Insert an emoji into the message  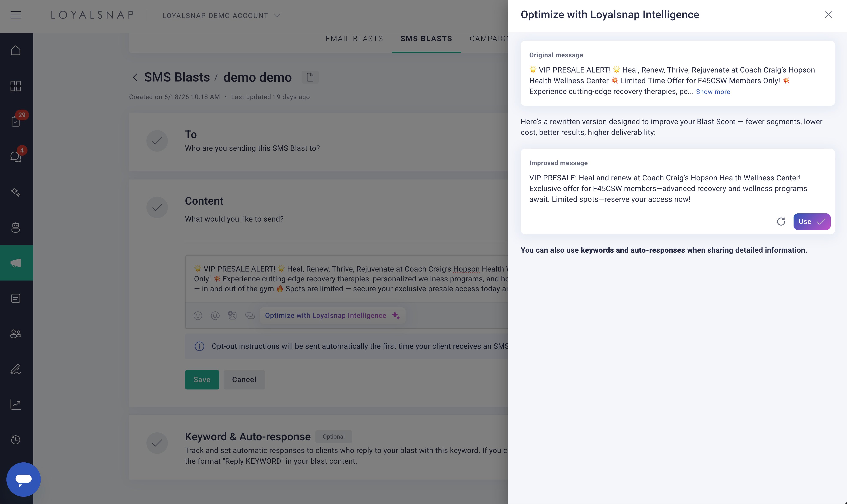pyautogui.click(x=198, y=316)
